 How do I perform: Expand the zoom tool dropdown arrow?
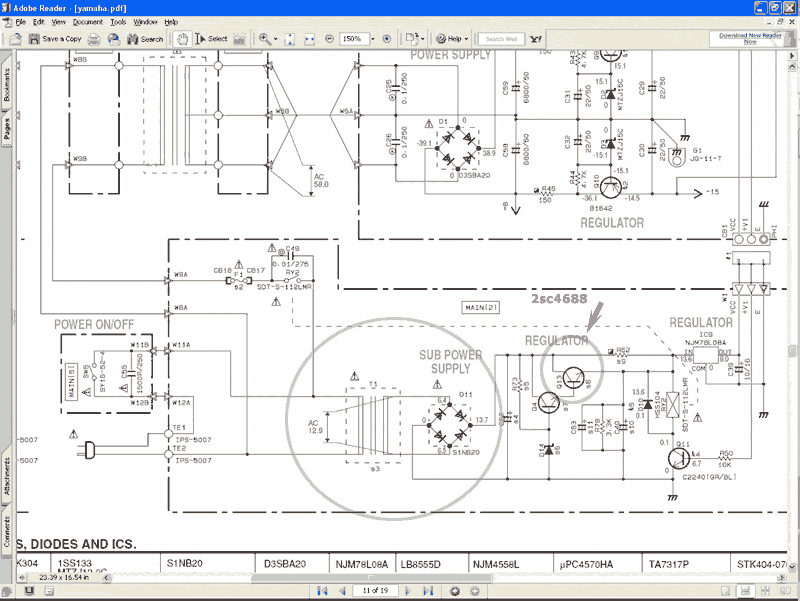(276, 39)
